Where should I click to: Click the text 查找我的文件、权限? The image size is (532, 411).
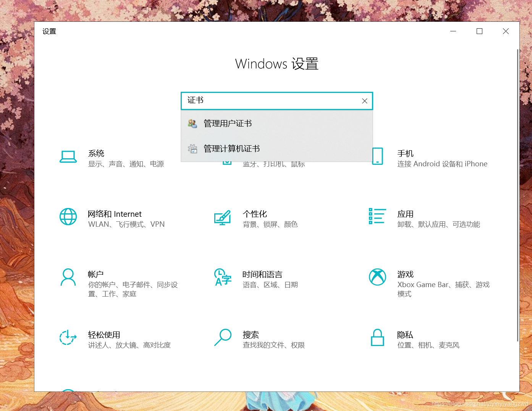pyautogui.click(x=274, y=345)
